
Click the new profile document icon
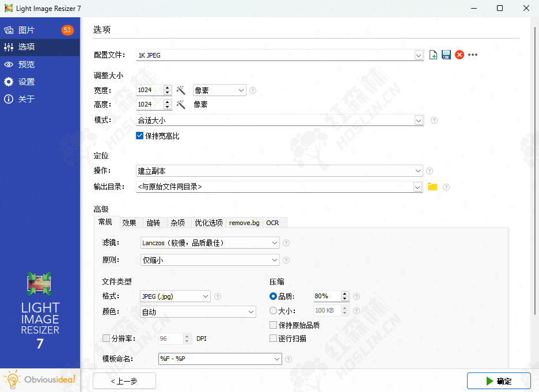(x=433, y=55)
